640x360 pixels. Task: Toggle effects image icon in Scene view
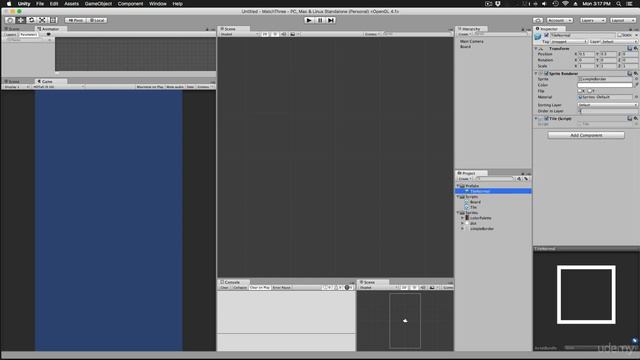click(x=293, y=34)
